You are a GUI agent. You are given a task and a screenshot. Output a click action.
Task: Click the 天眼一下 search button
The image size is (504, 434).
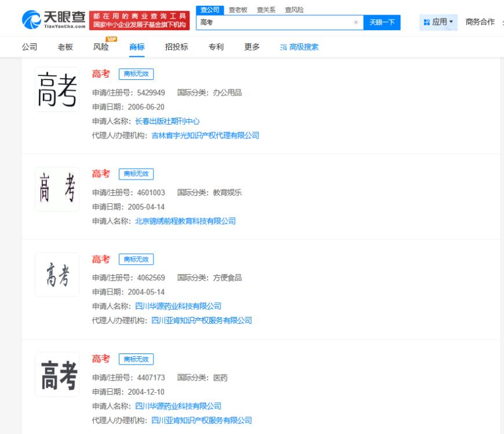382,23
